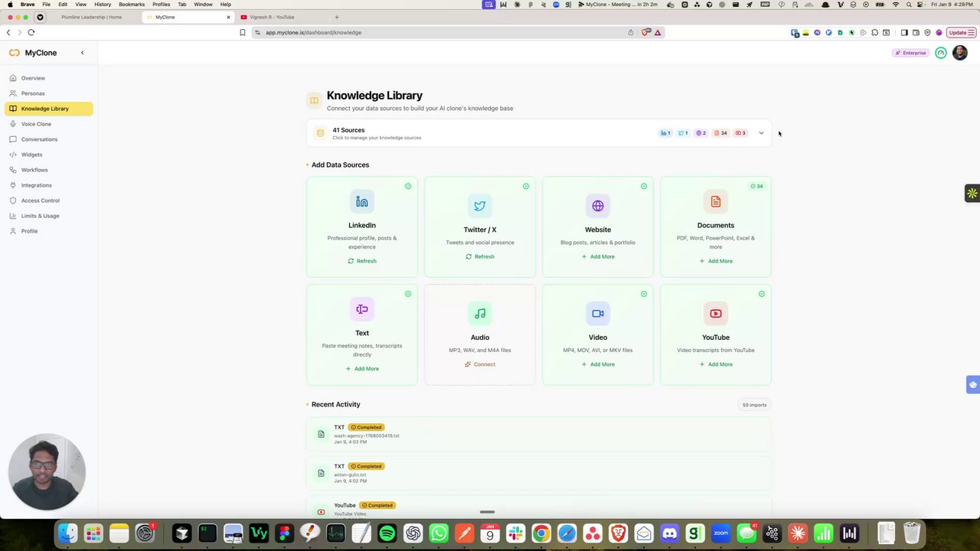Viewport: 980px width, 551px height.
Task: Collapse the sidebar with the chevron arrow
Action: [x=82, y=53]
